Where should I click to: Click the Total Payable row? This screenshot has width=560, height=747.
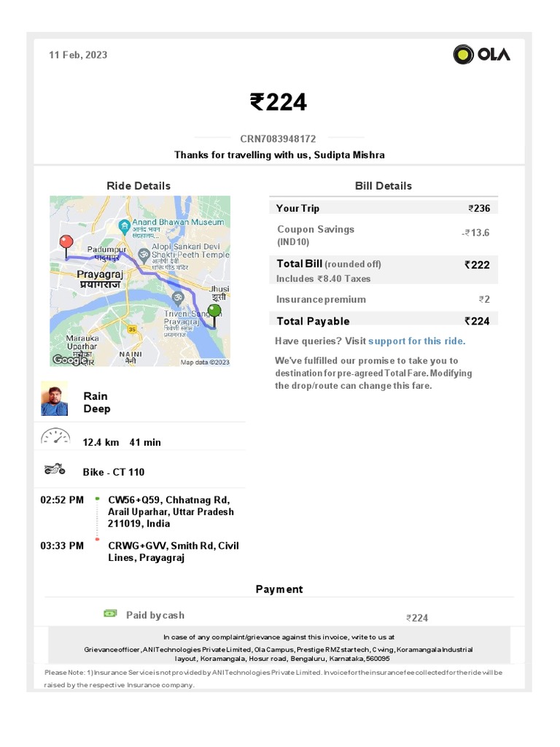pos(383,321)
